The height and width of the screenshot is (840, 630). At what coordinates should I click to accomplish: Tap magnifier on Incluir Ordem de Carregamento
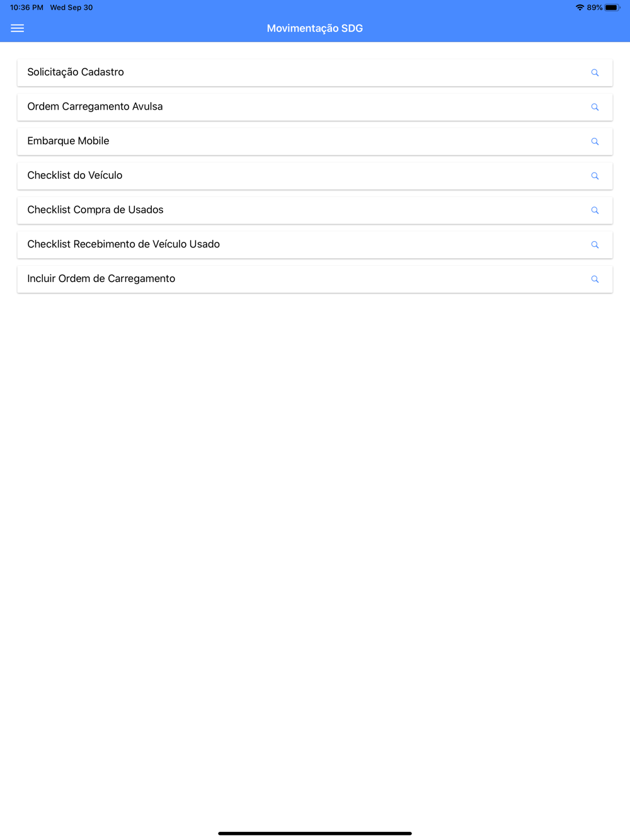[595, 279]
